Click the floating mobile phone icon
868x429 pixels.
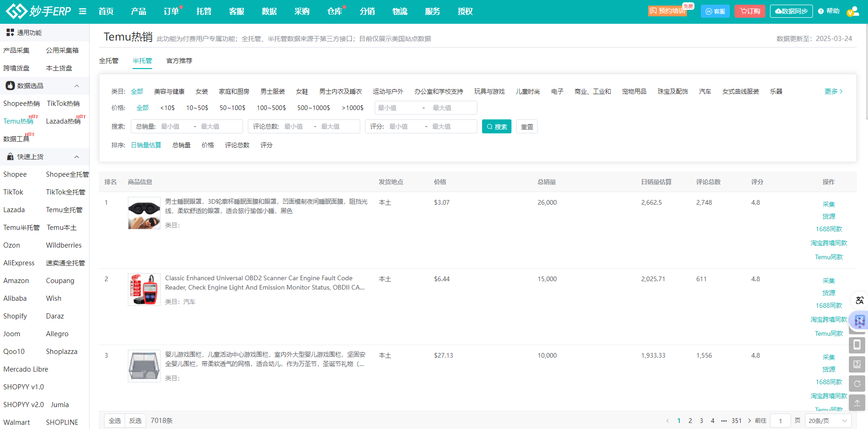click(857, 345)
